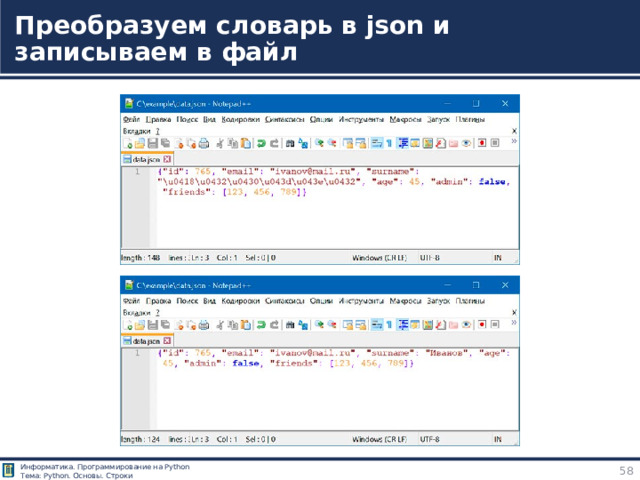Viewport: 640px width, 480px height.
Task: Open Find binoculars in upper Notepad++ toolbar
Action: [290, 143]
